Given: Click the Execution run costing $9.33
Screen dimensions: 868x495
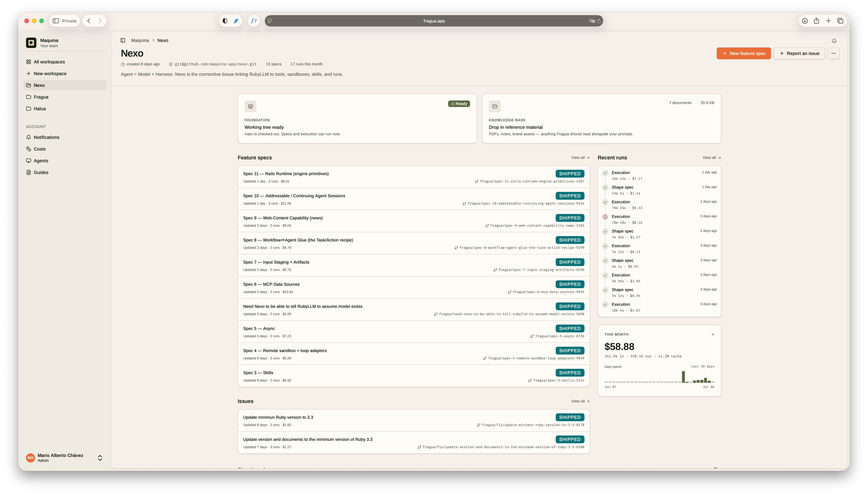Looking at the screenshot, I should tap(659, 205).
